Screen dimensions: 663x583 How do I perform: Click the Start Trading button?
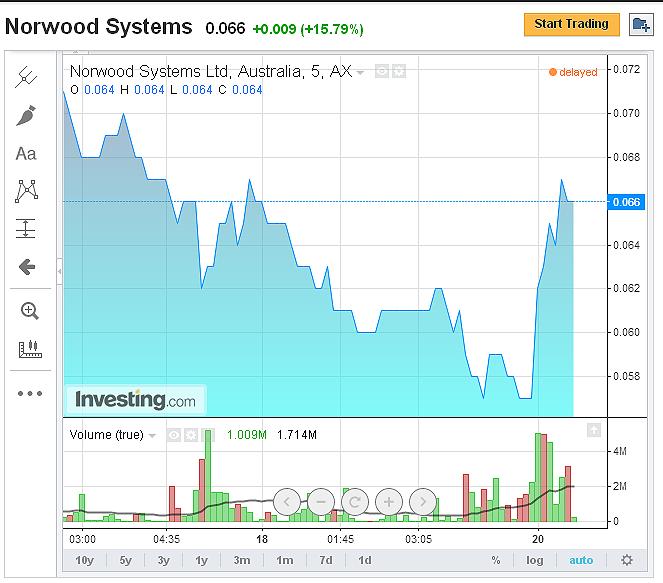(571, 24)
